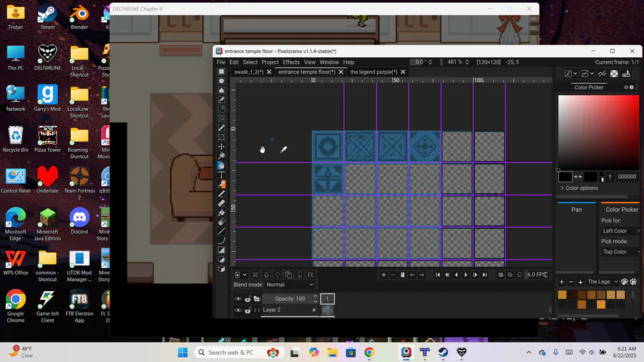The height and width of the screenshot is (362, 644).
Task: Select the Text tool
Action: [x=221, y=175]
